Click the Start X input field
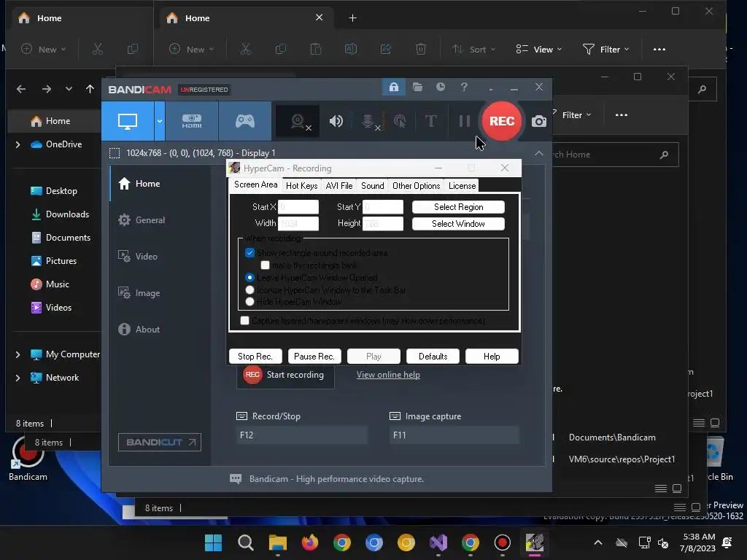The width and height of the screenshot is (747, 560). [298, 207]
